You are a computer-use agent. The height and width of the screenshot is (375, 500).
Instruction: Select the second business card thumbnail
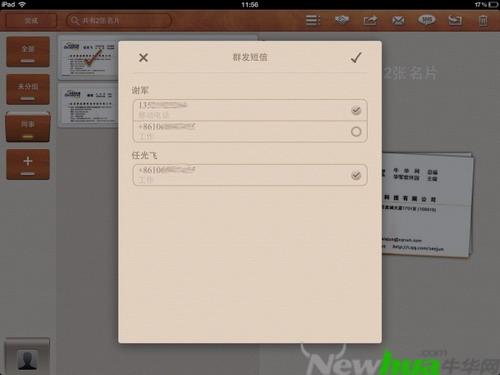(89, 105)
